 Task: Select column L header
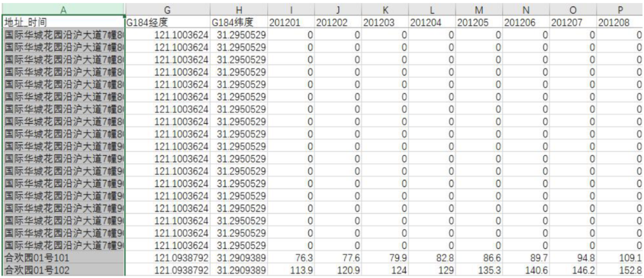pyautogui.click(x=432, y=10)
